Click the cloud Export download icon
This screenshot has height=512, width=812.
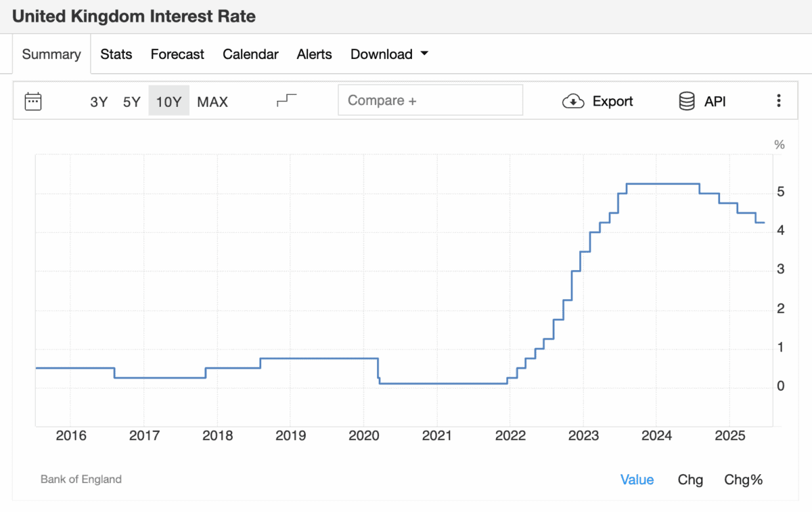click(573, 102)
